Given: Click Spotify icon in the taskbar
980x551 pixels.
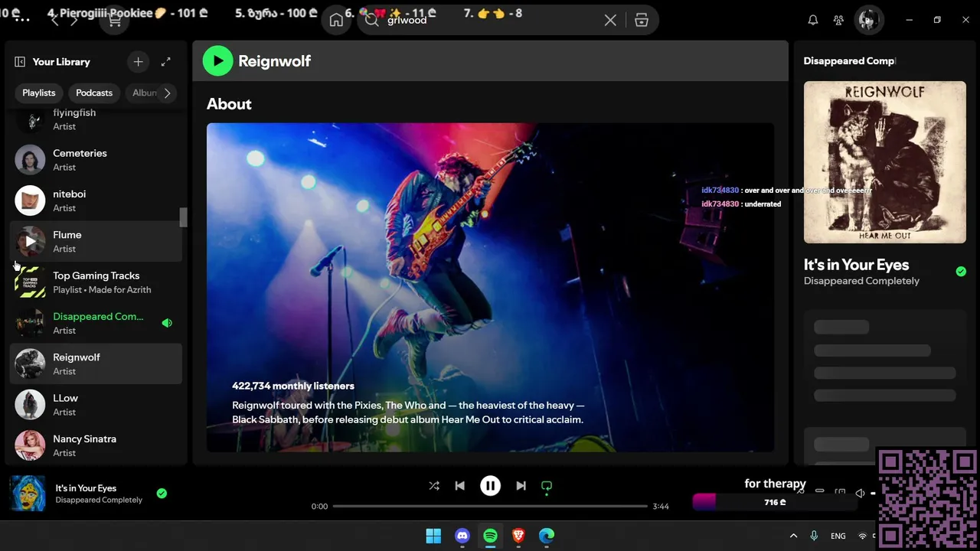Looking at the screenshot, I should click(x=490, y=536).
